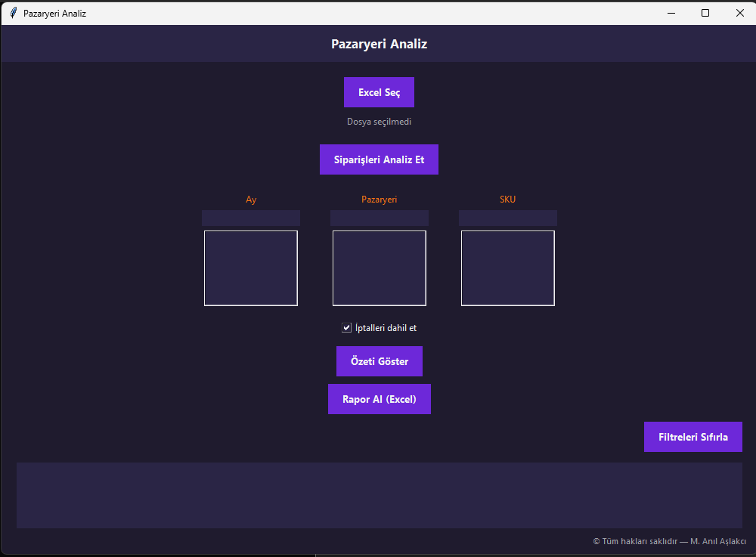This screenshot has height=557, width=756.
Task: Focus the Ay filter search field
Action: [251, 218]
